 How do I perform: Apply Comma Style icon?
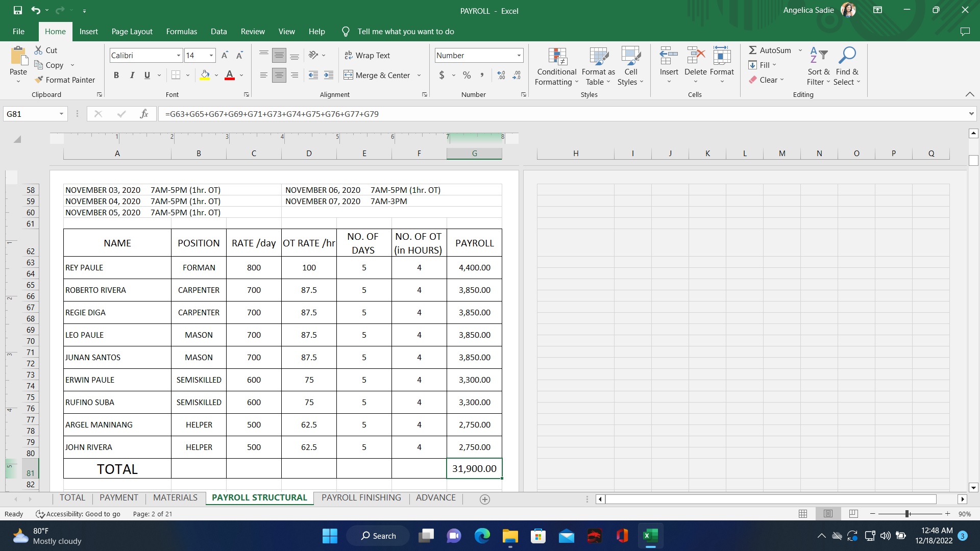click(x=482, y=75)
